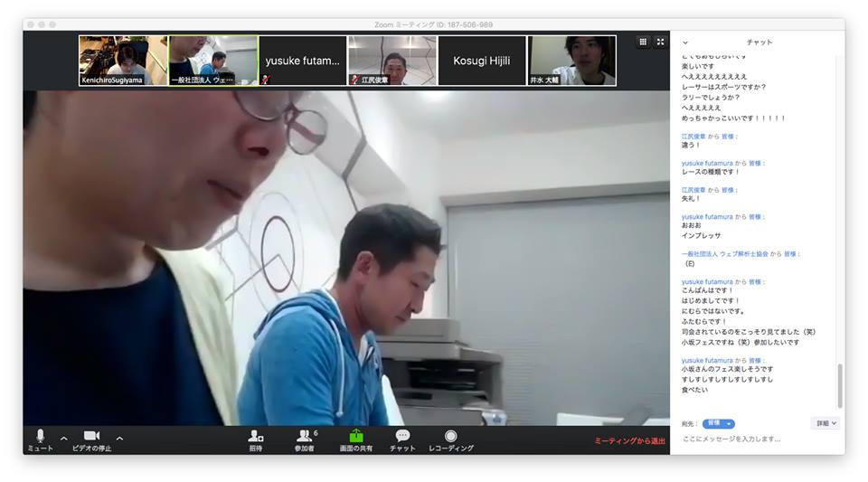This screenshot has width=868, height=482.
Task: Click muted mic icon on 江尻俊章 tile
Action: tap(354, 80)
